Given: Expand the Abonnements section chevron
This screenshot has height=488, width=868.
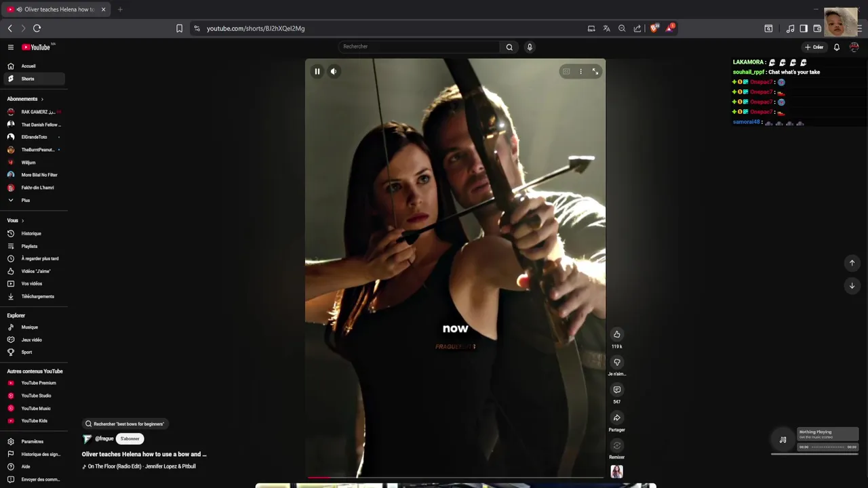Looking at the screenshot, I should pyautogui.click(x=42, y=99).
